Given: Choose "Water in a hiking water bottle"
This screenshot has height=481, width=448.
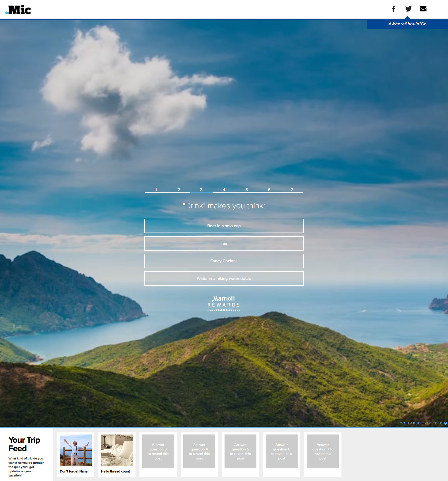Looking at the screenshot, I should point(224,279).
